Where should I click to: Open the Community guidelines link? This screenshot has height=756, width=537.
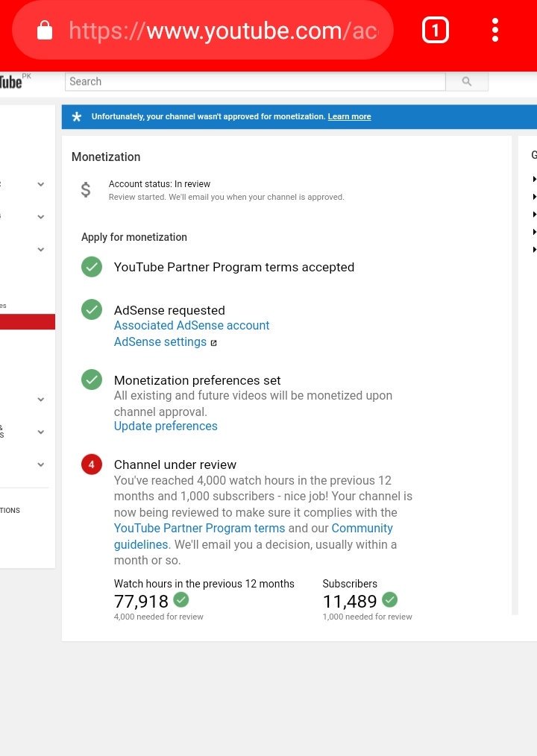click(253, 536)
